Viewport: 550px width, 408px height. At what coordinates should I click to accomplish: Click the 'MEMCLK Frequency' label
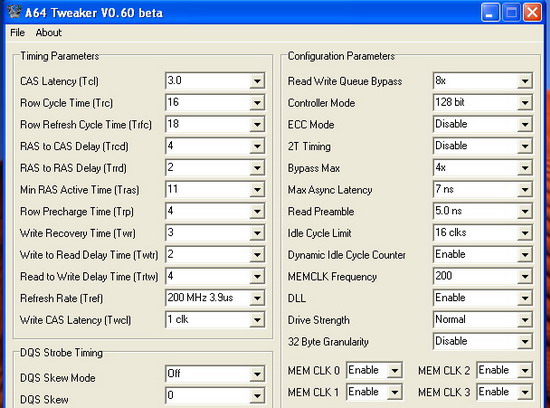tap(332, 277)
